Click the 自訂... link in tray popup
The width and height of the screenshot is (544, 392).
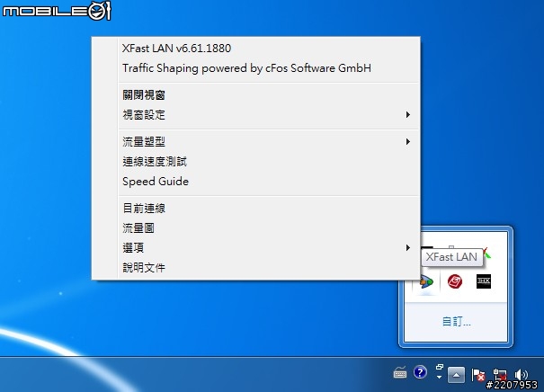click(456, 322)
